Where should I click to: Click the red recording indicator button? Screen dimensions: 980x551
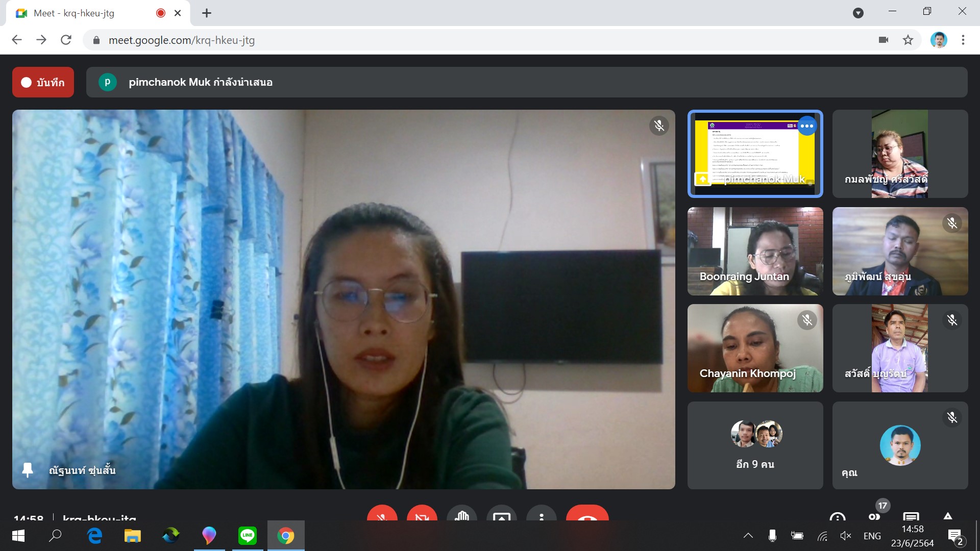point(43,82)
